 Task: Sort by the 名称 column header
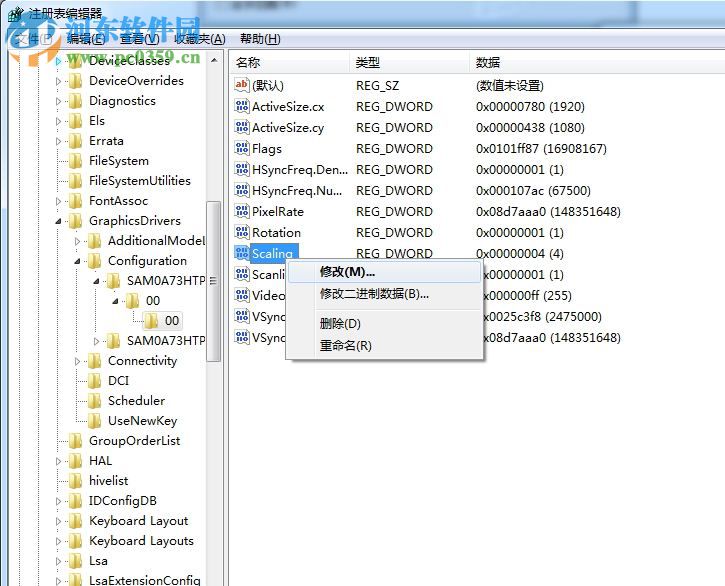[290, 62]
